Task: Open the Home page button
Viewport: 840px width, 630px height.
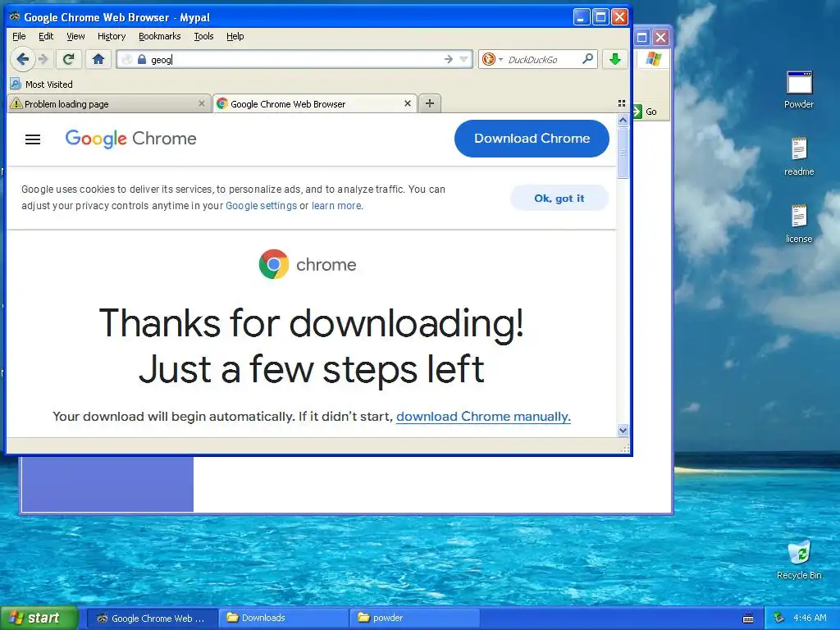Action: tap(98, 59)
